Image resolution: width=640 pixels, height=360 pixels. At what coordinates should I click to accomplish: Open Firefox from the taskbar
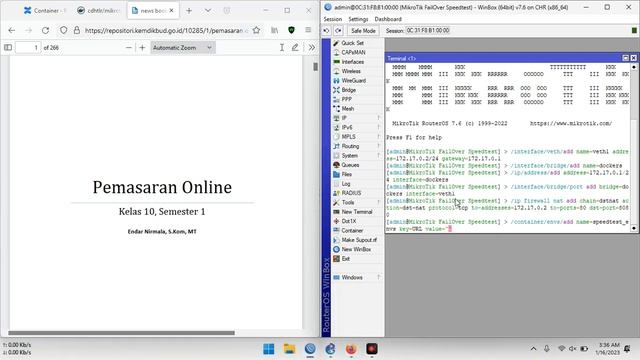(351, 349)
